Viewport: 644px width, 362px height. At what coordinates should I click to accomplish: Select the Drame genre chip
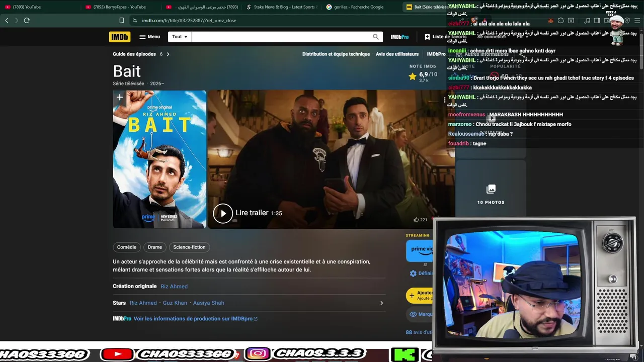[x=155, y=247]
